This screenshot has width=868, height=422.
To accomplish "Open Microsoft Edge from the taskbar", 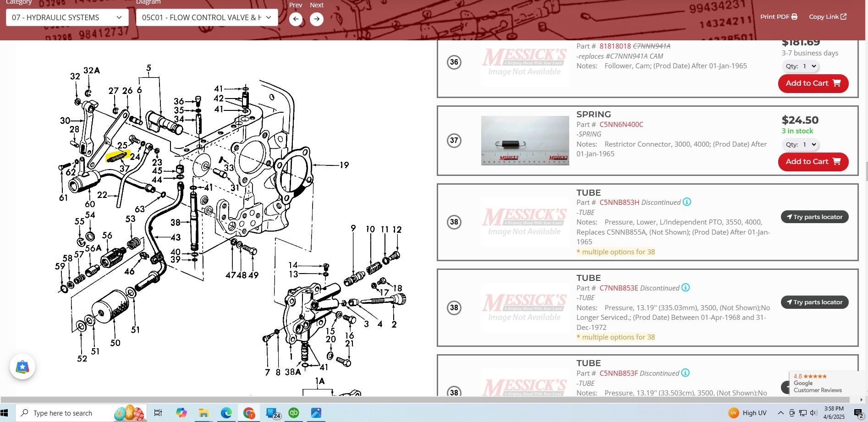I will point(226,413).
